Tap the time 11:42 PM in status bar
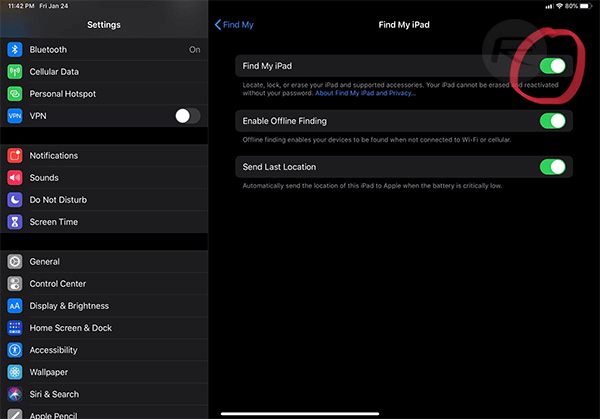 click(x=21, y=6)
